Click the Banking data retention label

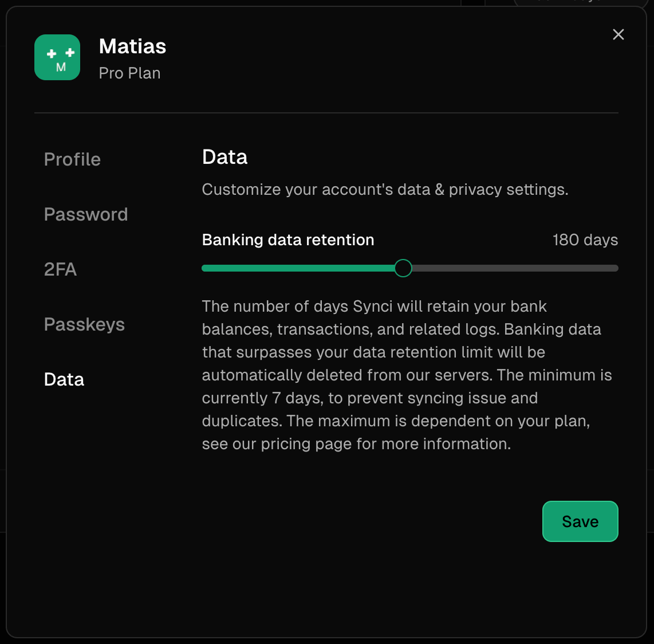(288, 240)
